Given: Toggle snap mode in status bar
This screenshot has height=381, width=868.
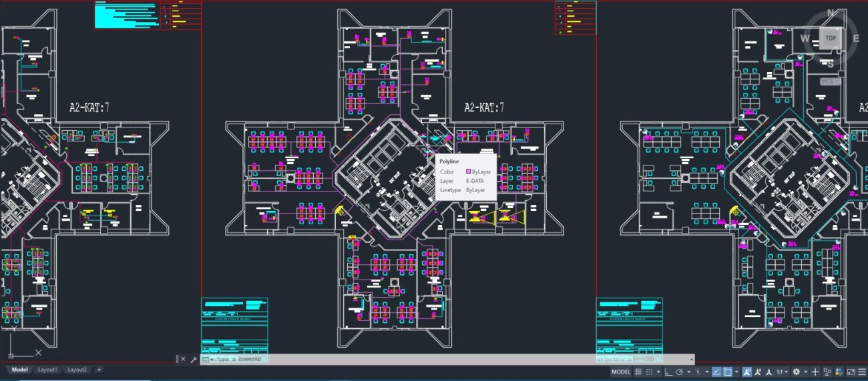Looking at the screenshot, I should (649, 372).
